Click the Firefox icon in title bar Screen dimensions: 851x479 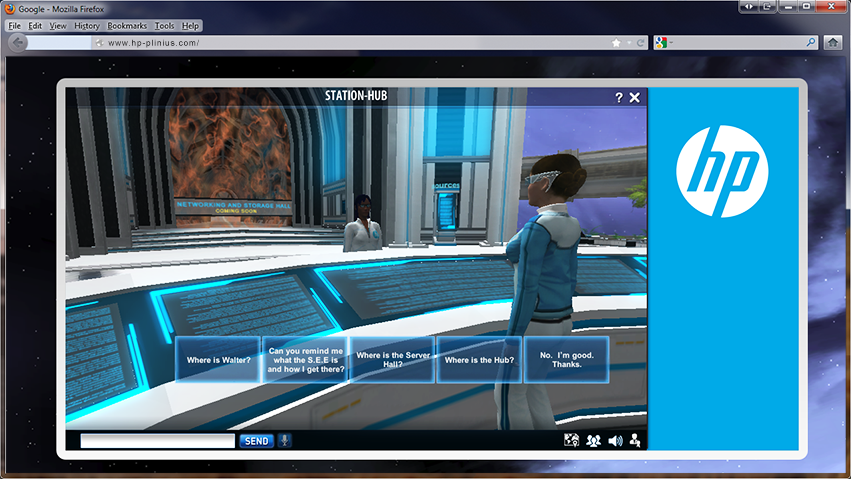point(10,9)
